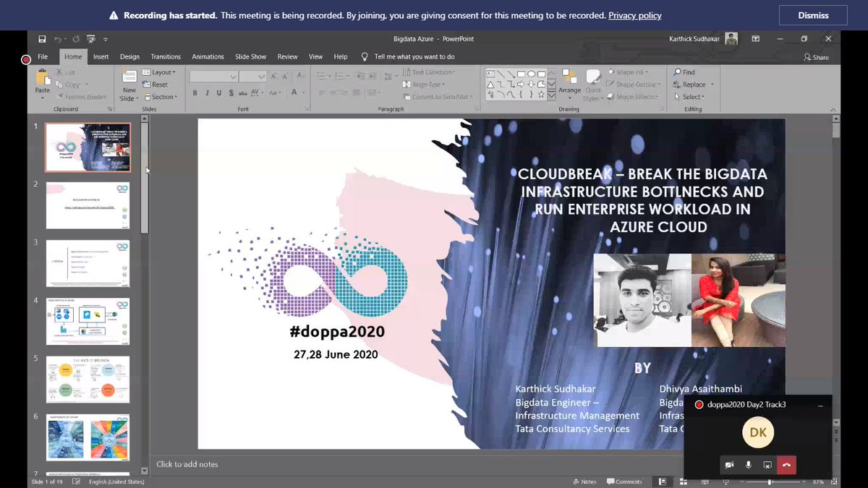Image resolution: width=868 pixels, height=488 pixels.
Task: Toggle Strikethrough formatting
Action: (242, 93)
